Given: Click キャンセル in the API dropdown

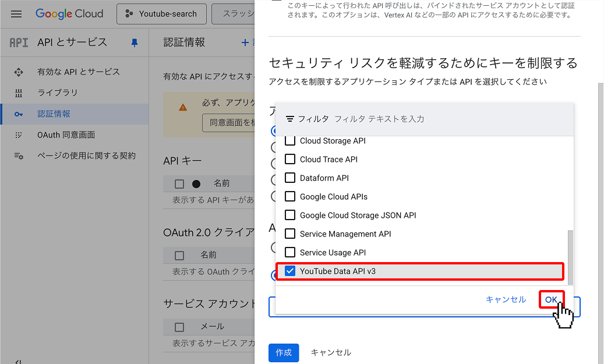Looking at the screenshot, I should 506,300.
